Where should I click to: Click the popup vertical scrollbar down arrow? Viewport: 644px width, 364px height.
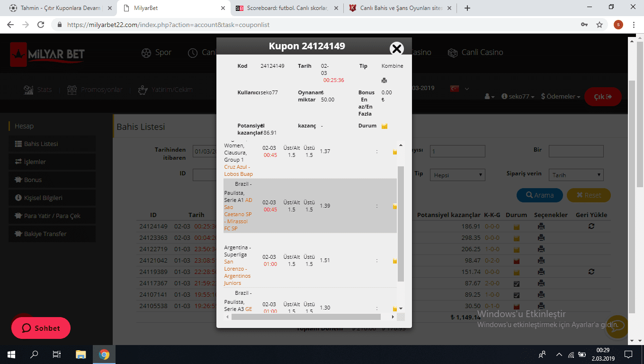pyautogui.click(x=401, y=308)
